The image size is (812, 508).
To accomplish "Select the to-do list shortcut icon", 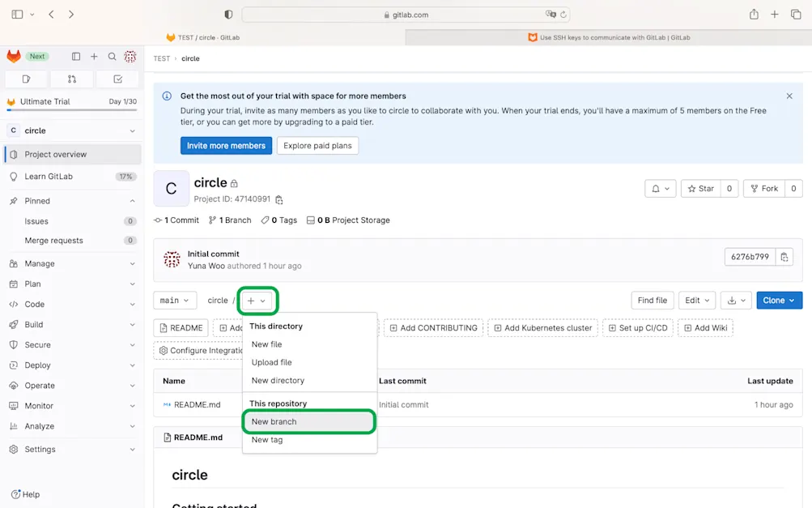I will pyautogui.click(x=117, y=79).
